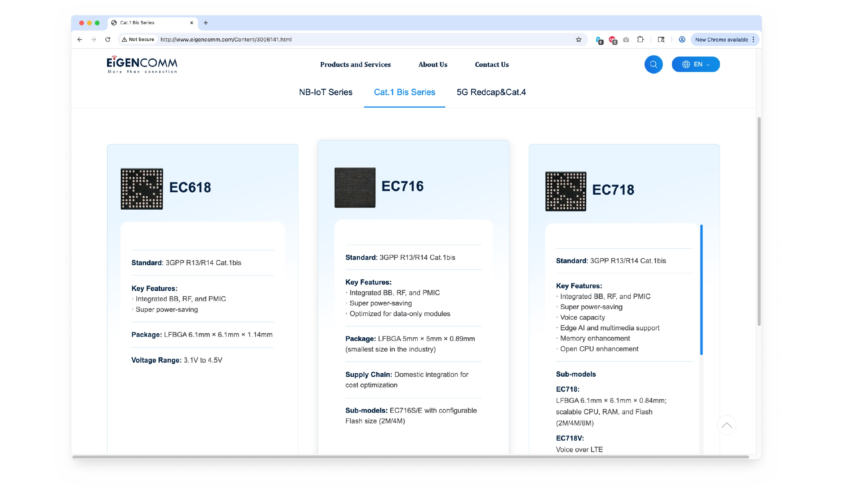Switch to NB-IoT Series tab

325,92
